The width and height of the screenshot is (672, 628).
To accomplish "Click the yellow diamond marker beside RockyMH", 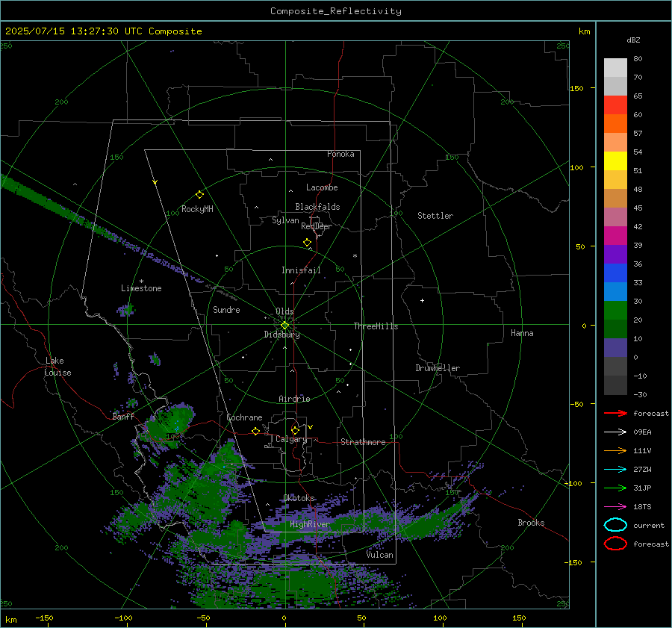I will click(x=199, y=195).
